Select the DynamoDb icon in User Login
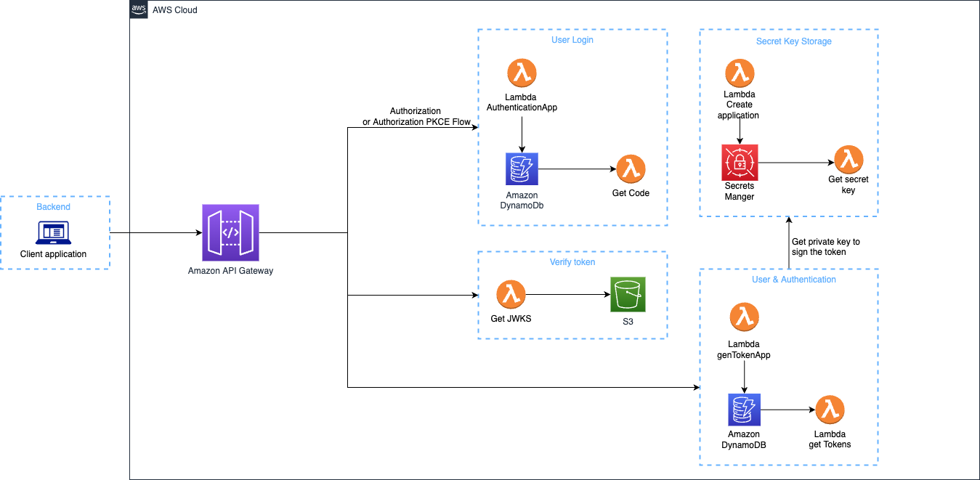The height and width of the screenshot is (480, 980). click(520, 169)
